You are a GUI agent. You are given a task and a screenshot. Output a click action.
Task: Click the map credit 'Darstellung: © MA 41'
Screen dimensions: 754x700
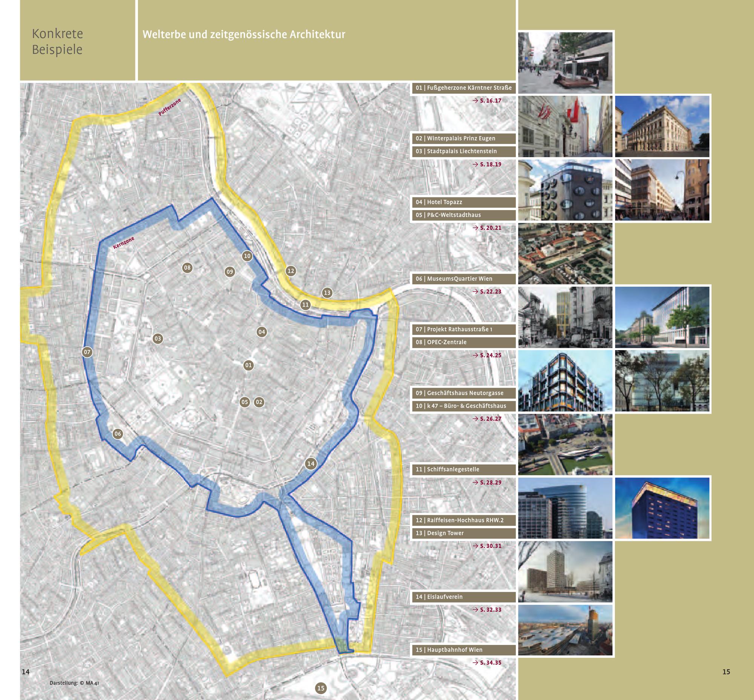[x=74, y=683]
